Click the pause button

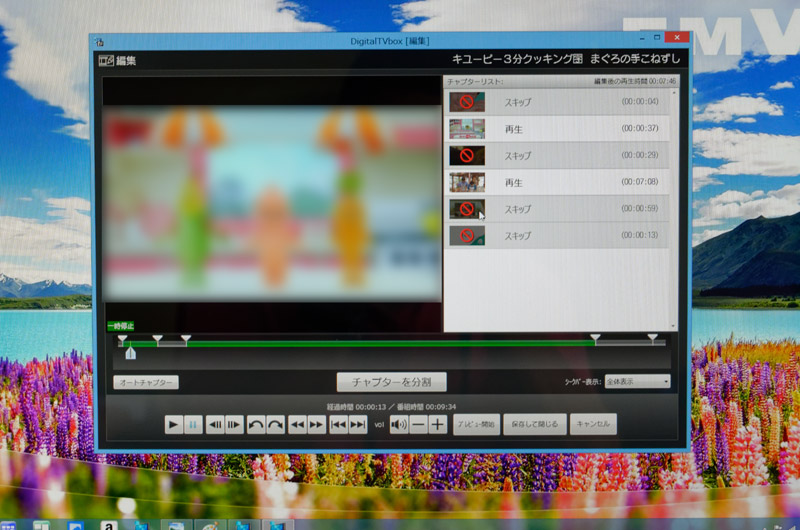click(194, 425)
